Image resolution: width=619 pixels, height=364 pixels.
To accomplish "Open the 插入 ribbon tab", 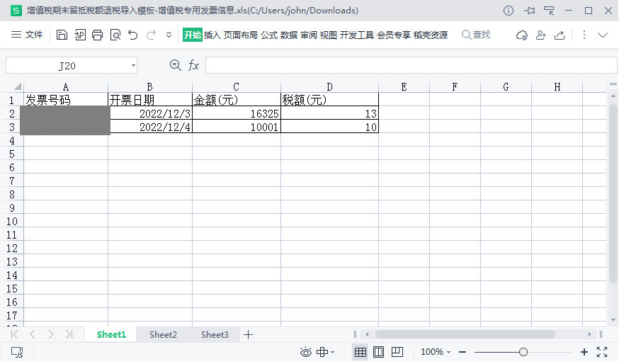I will tap(212, 35).
